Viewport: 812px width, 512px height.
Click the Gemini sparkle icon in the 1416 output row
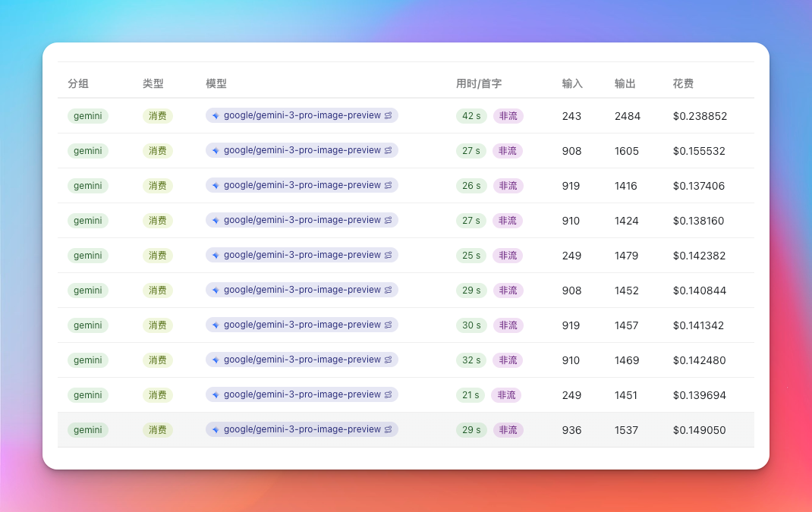pyautogui.click(x=216, y=185)
